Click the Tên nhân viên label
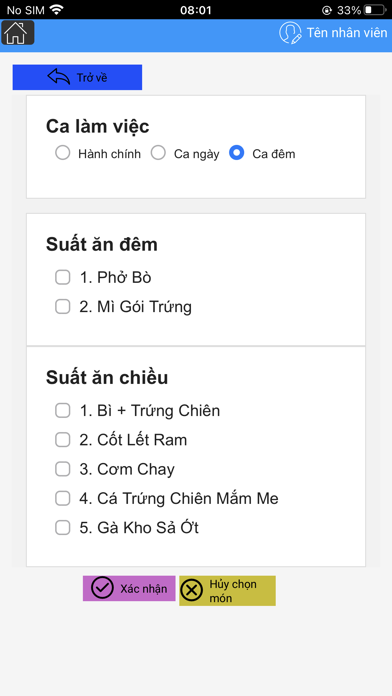This screenshot has width=392, height=696. click(x=347, y=32)
